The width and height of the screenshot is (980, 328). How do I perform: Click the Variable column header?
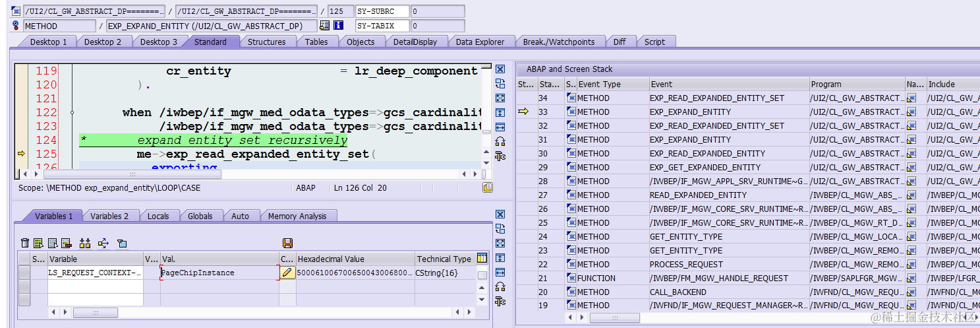[x=95, y=259]
